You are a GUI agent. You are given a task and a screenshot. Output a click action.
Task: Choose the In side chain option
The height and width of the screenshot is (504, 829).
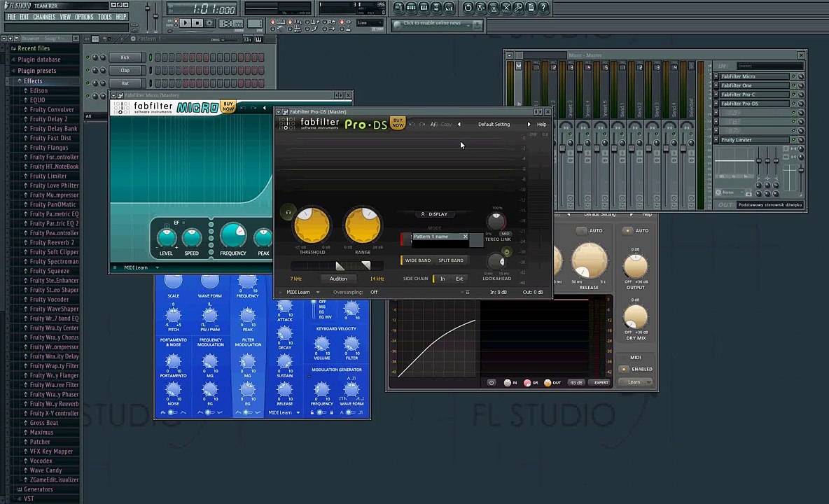coord(442,279)
